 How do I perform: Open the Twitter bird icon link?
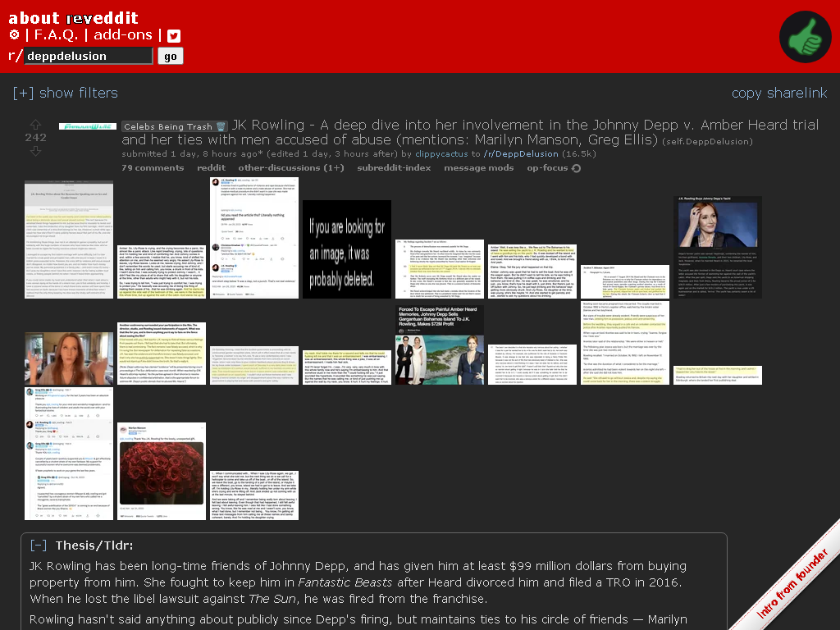point(174,36)
